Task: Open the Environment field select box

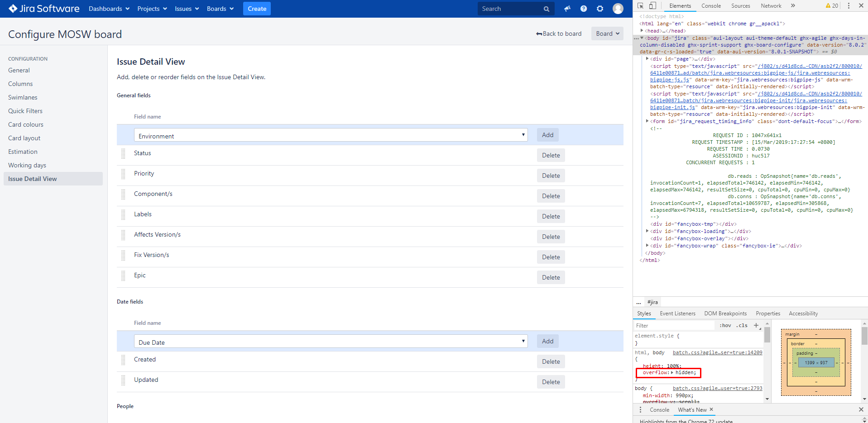Action: (x=331, y=135)
